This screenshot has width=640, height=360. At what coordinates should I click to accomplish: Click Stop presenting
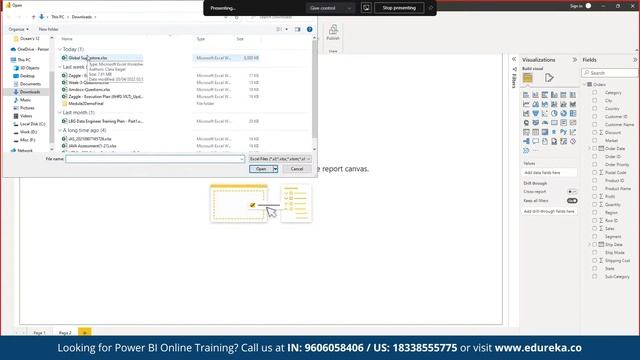click(399, 8)
